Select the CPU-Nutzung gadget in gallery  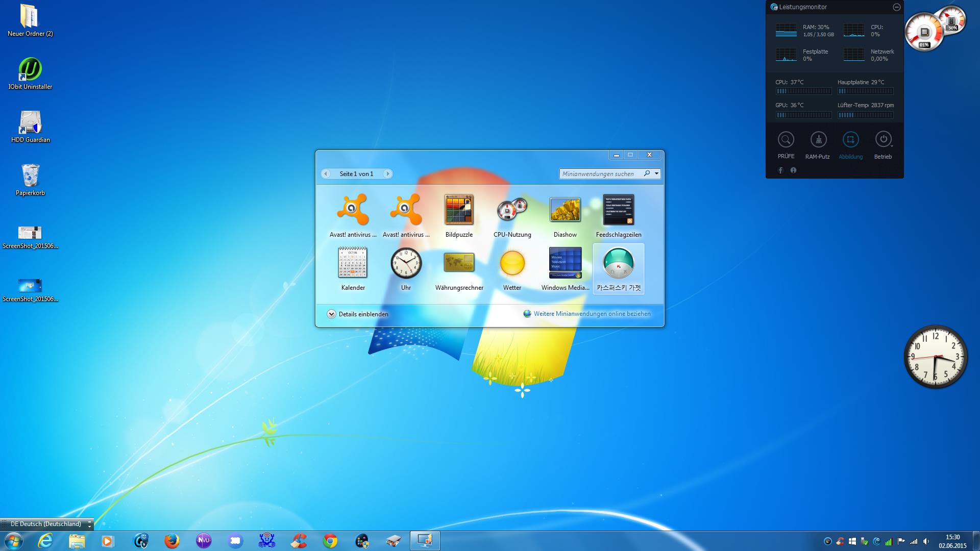coord(512,215)
